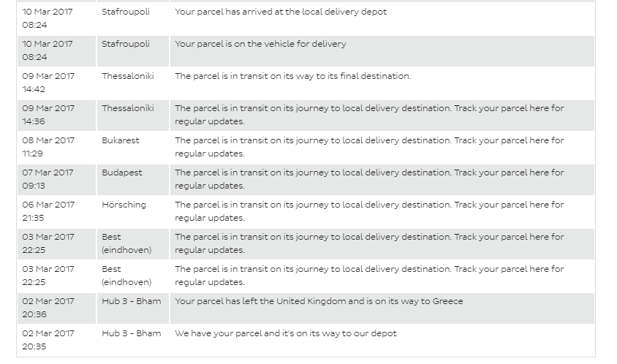
Task: Click 'We have your parcel' status message
Action: [x=285, y=333]
